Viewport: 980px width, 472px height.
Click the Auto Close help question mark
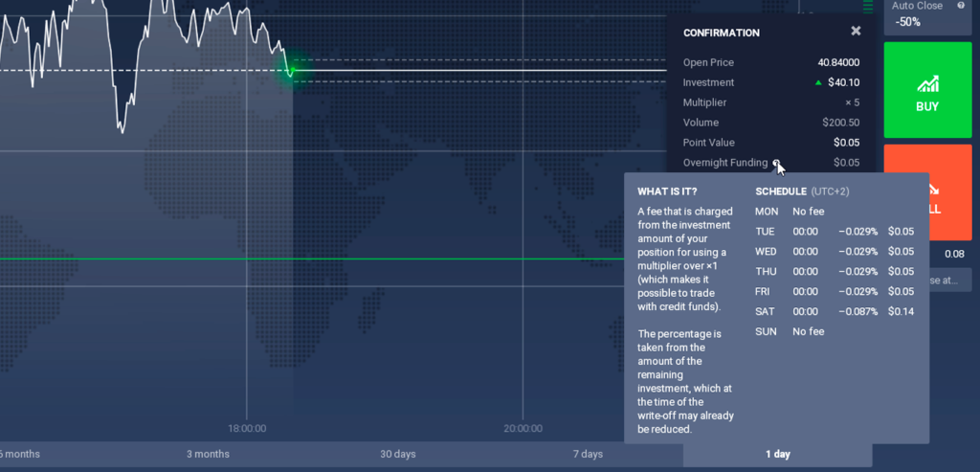pyautogui.click(x=961, y=6)
